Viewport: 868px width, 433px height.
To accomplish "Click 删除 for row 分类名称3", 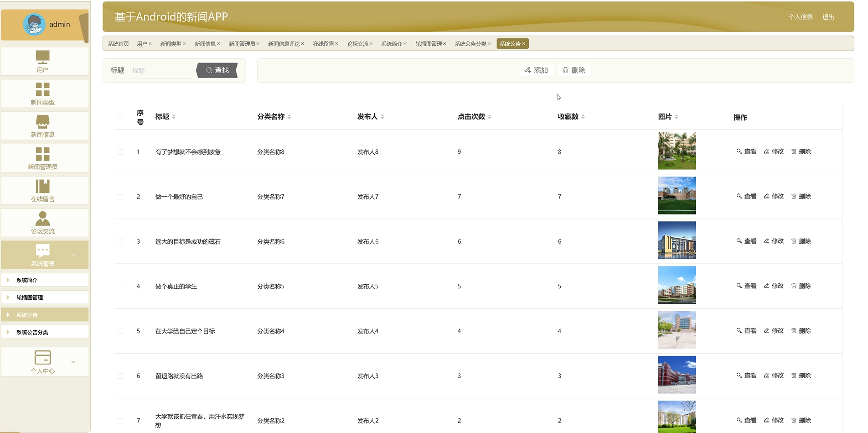I will tap(801, 376).
